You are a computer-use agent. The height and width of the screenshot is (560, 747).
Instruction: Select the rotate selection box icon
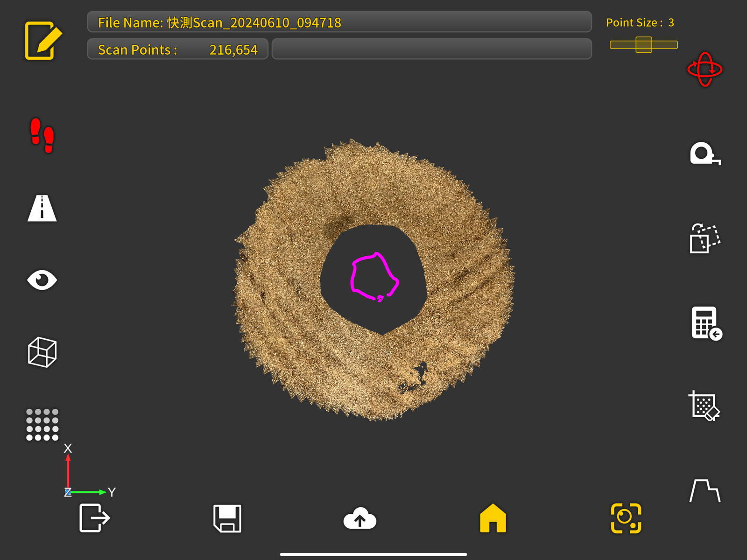[x=705, y=238]
